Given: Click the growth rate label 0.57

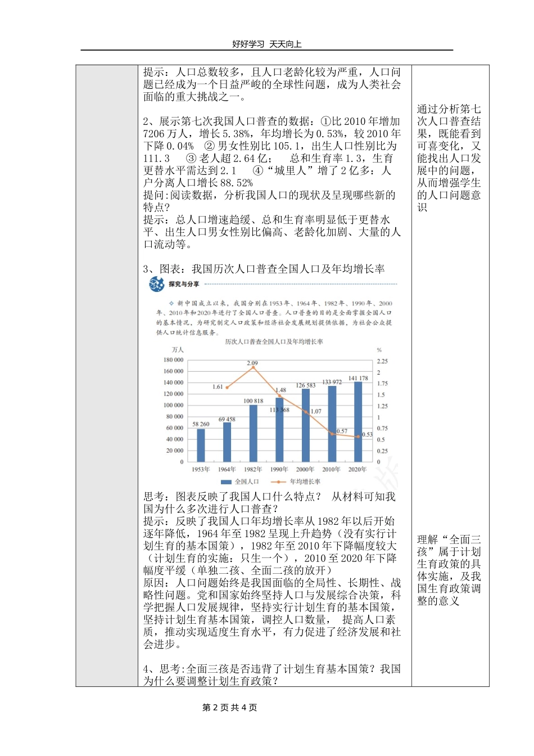Looking at the screenshot, I should click(342, 431).
